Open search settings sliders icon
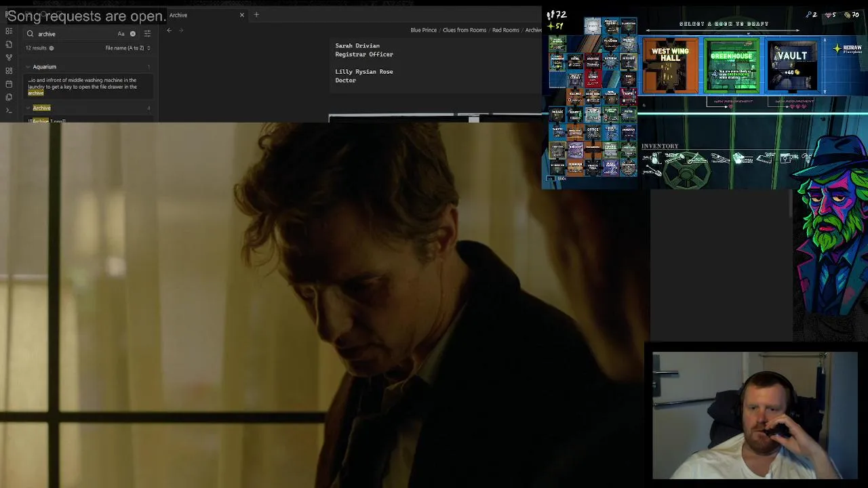The width and height of the screenshot is (868, 488). coord(147,34)
